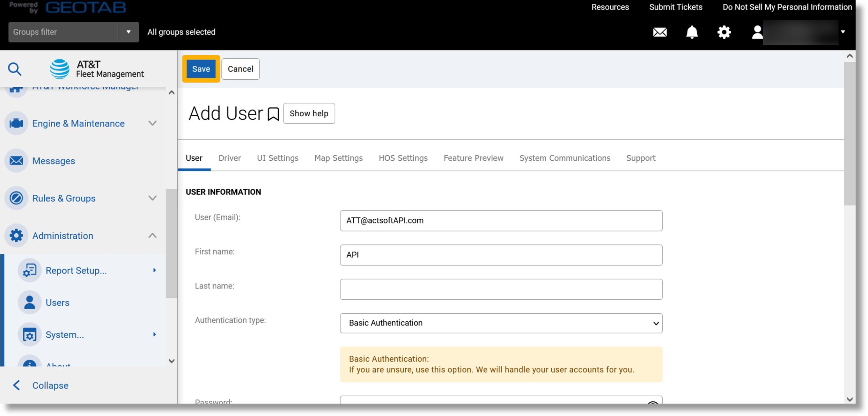Open the mail envelope icon in header
Viewport: 868px width, 416px height.
point(660,32)
